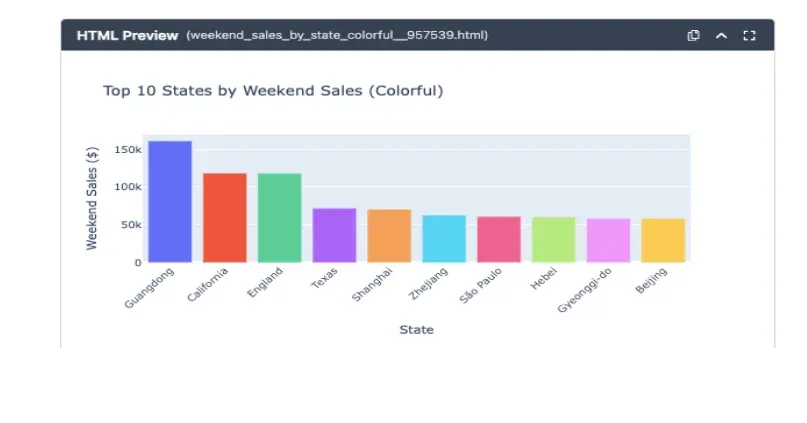Image resolution: width=807 pixels, height=423 pixels.
Task: Click the Guangdong x-axis label
Action: pos(150,287)
